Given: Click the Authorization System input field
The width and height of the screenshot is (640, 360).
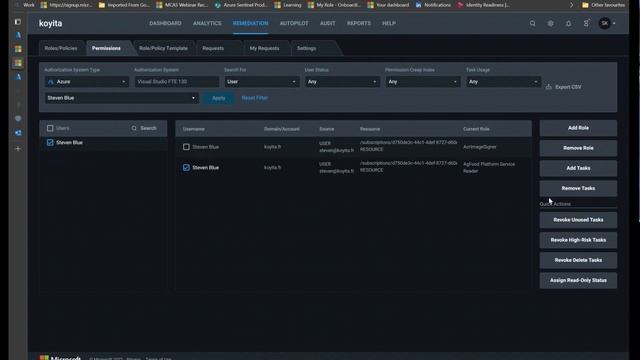Looking at the screenshot, I should pyautogui.click(x=177, y=82).
